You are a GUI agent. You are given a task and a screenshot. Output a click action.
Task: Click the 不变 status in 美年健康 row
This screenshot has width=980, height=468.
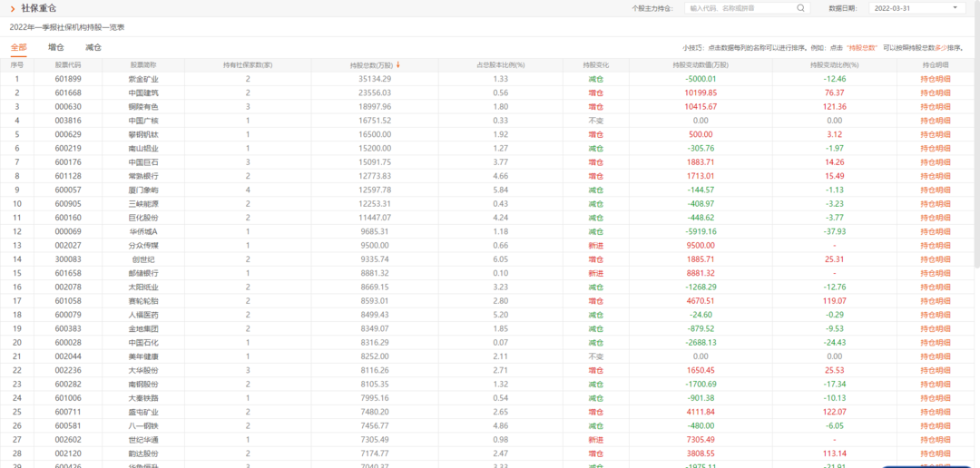[595, 356]
